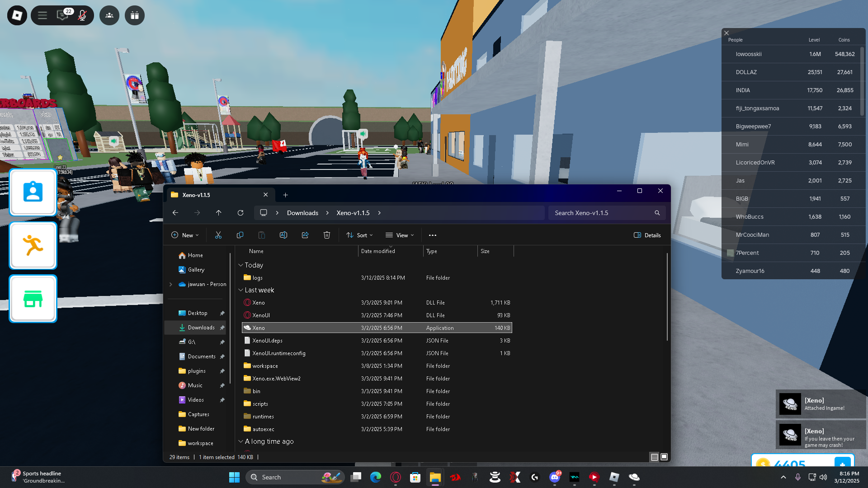
Task: Open the Roblox hamburger menu
Action: [42, 15]
